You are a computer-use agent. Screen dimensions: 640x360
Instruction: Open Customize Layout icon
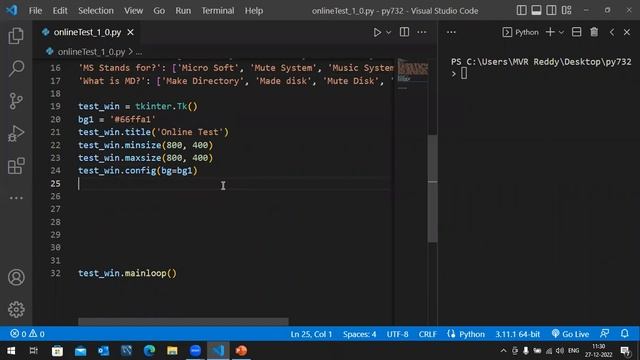click(567, 10)
